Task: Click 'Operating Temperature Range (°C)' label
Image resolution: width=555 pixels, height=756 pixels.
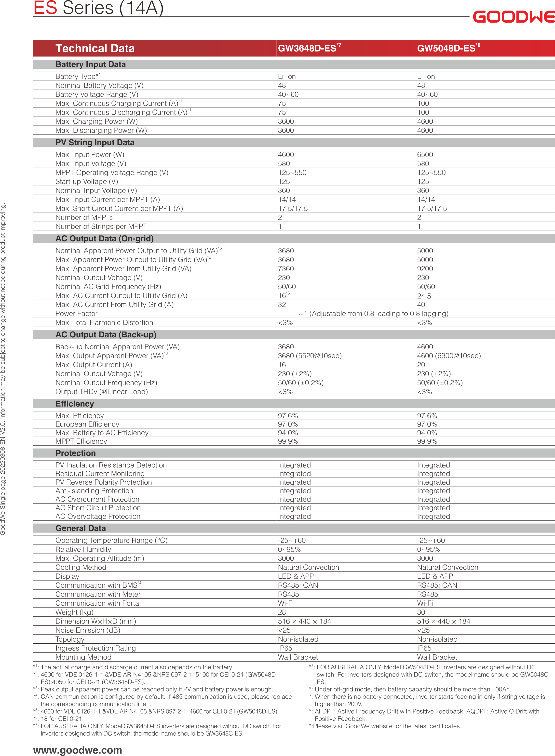Action: 111,540
